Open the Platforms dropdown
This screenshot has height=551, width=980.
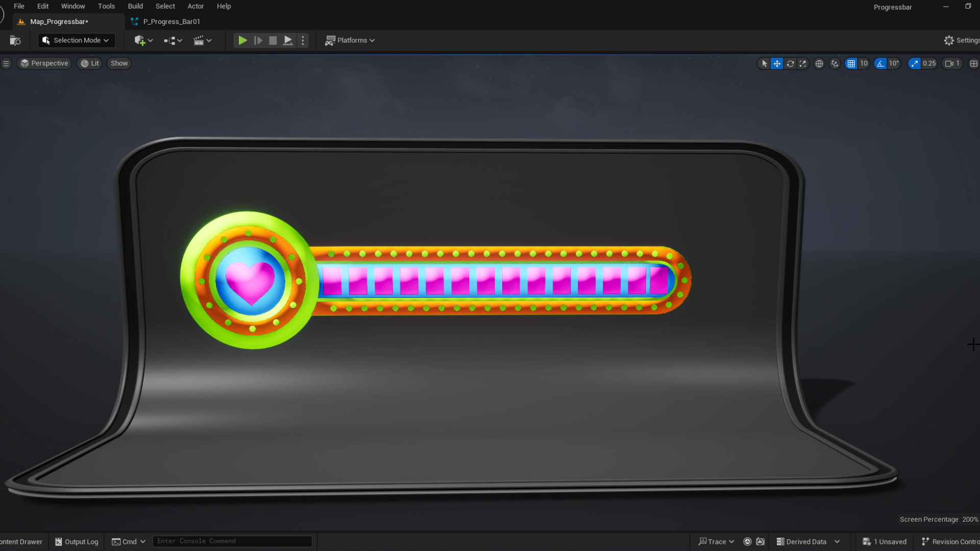tap(350, 40)
